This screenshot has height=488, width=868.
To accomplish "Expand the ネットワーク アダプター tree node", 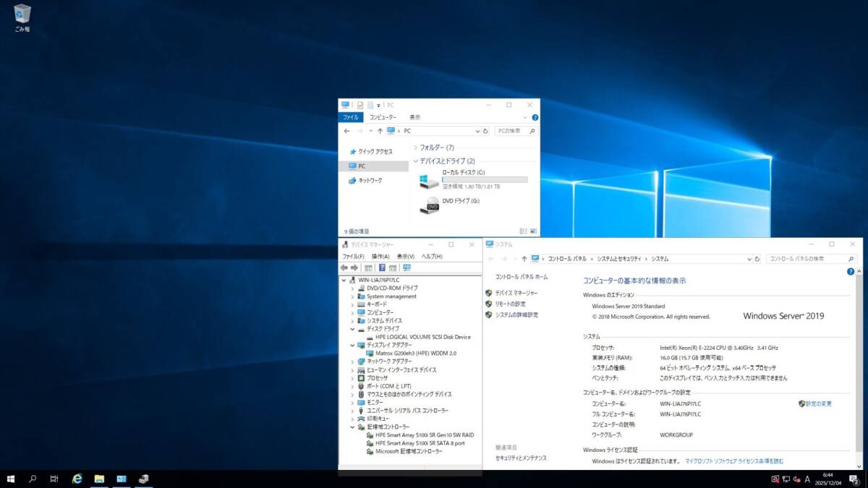I will (x=352, y=361).
